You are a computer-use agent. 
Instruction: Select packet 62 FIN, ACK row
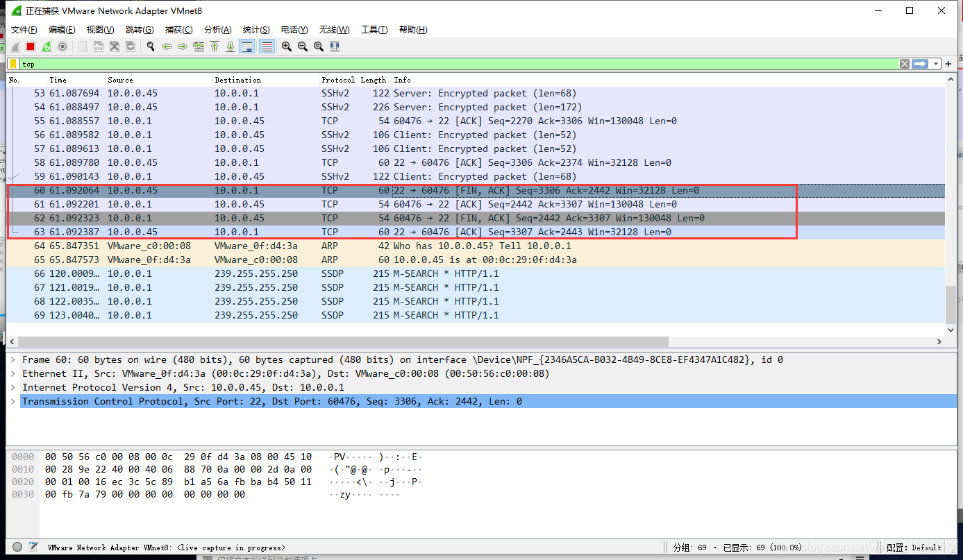point(476,218)
